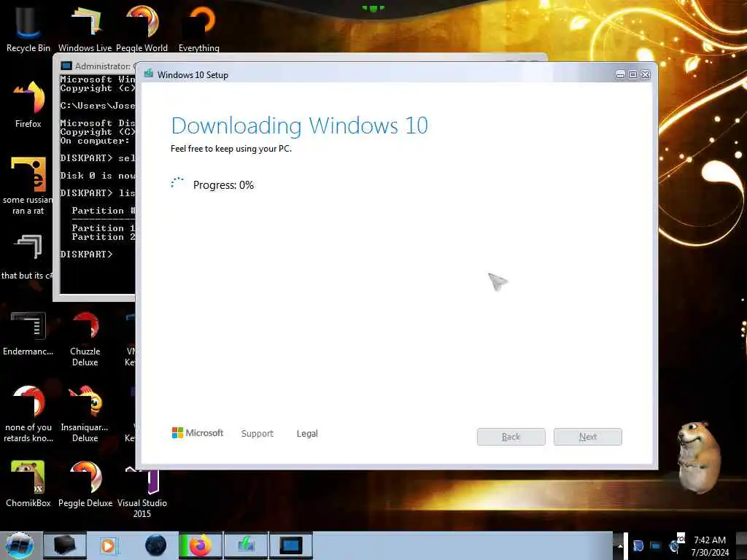Open the Peggle World desktop icon
747x560 pixels.
[x=142, y=27]
